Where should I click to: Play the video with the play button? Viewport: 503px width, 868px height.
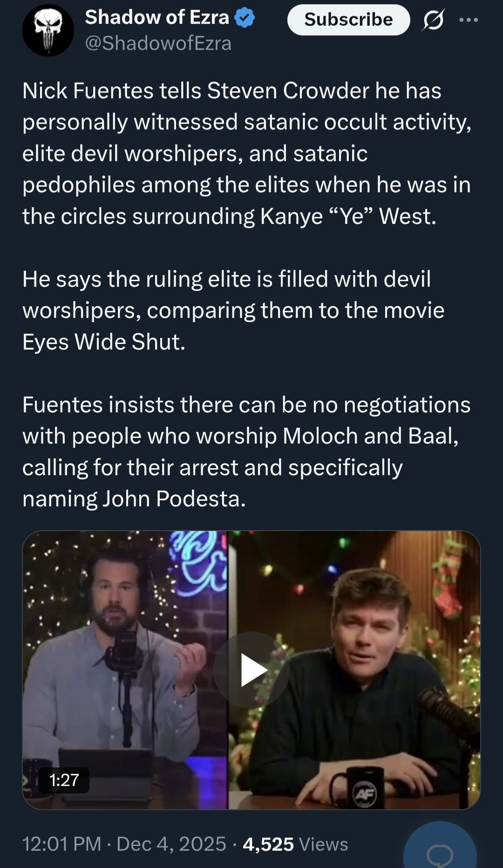point(251,670)
